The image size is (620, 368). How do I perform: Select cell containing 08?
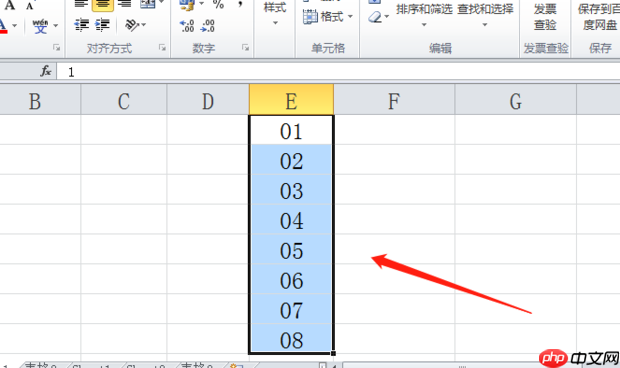click(x=291, y=339)
